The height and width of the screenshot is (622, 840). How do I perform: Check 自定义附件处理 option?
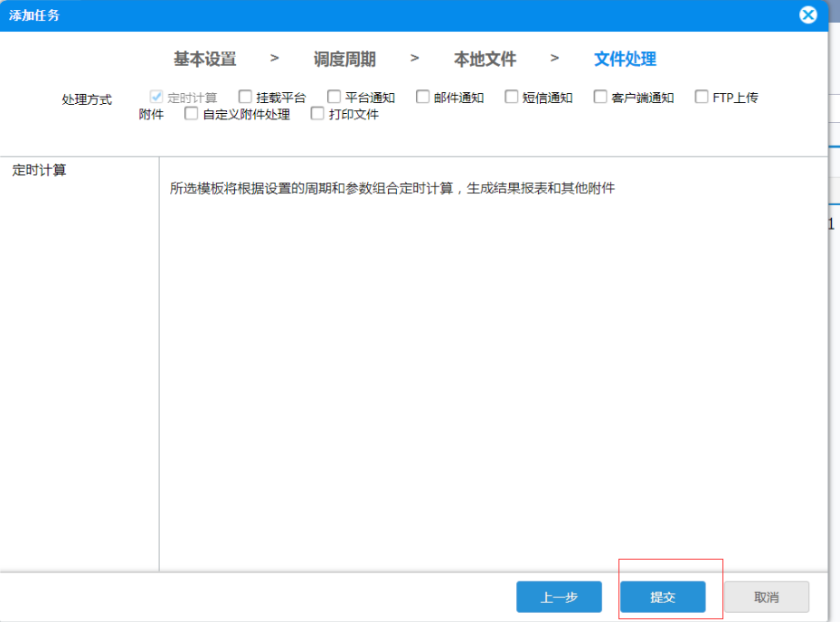click(191, 114)
